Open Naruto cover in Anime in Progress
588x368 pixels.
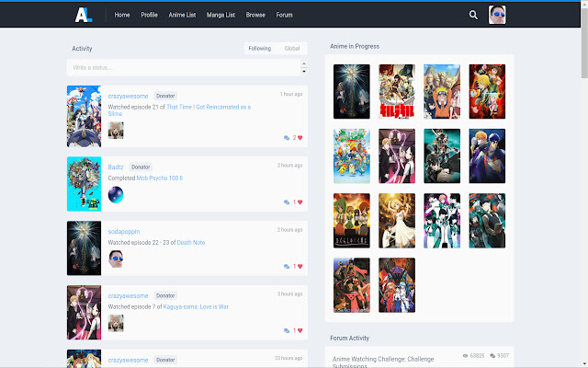pyautogui.click(x=442, y=92)
